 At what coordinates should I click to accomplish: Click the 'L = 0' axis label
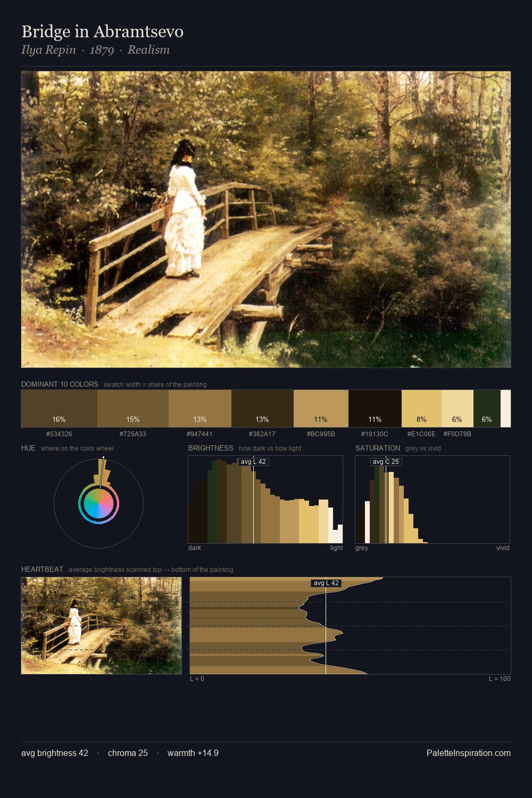(197, 679)
